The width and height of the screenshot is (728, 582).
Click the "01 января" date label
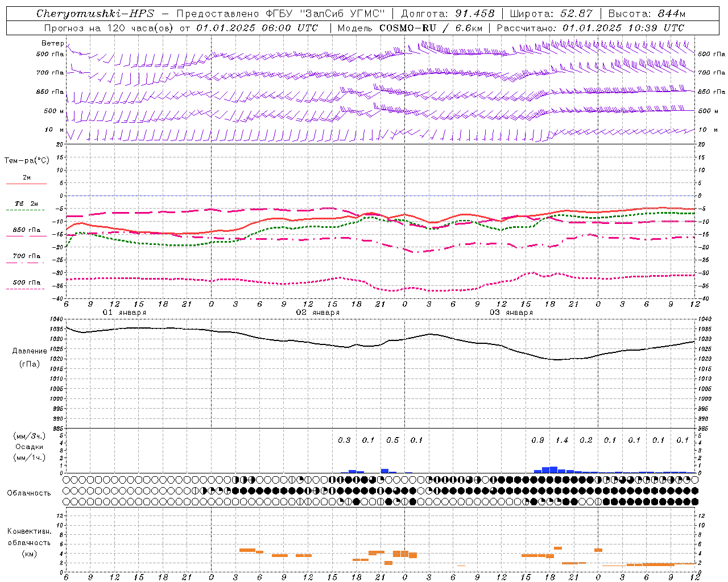click(x=124, y=313)
